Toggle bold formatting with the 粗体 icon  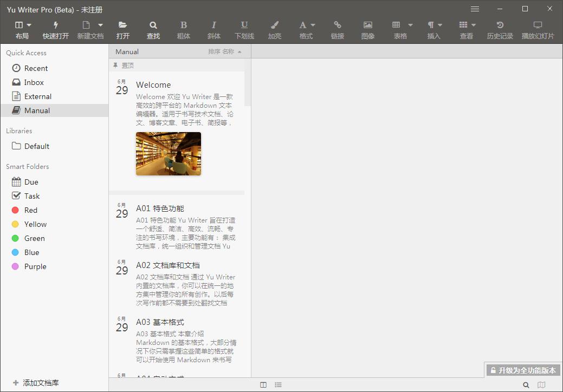pyautogui.click(x=184, y=30)
